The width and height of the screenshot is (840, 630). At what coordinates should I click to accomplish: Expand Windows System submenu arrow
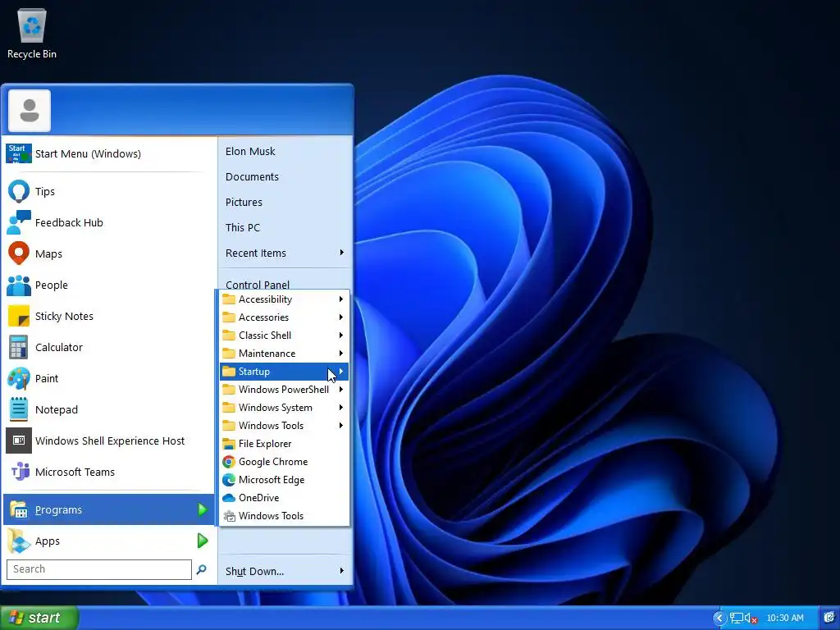click(340, 408)
